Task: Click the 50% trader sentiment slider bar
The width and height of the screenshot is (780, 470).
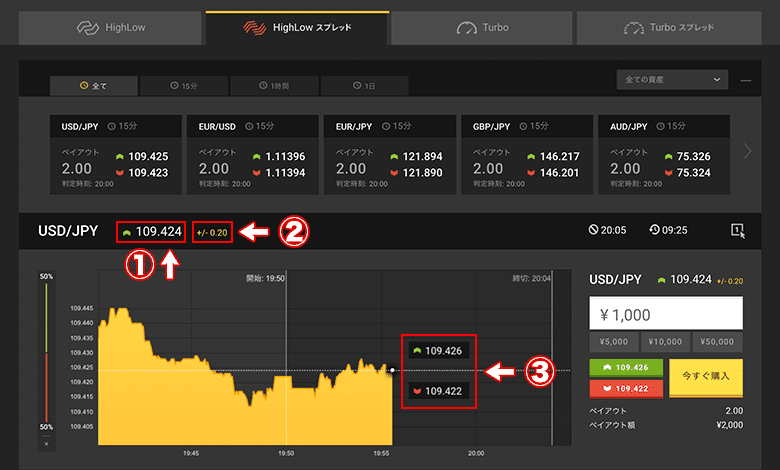Action: pos(46,352)
